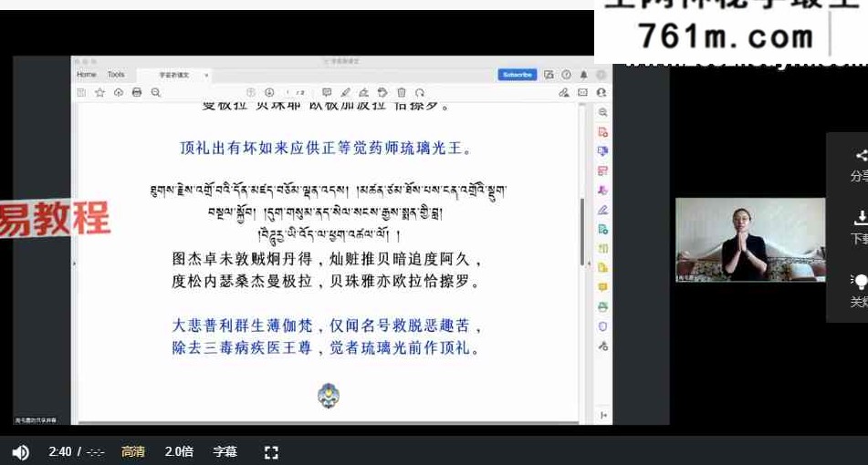Screen dimensions: 868x465
Task: Open the blue Export PDF sidebar tool
Action: click(602, 151)
